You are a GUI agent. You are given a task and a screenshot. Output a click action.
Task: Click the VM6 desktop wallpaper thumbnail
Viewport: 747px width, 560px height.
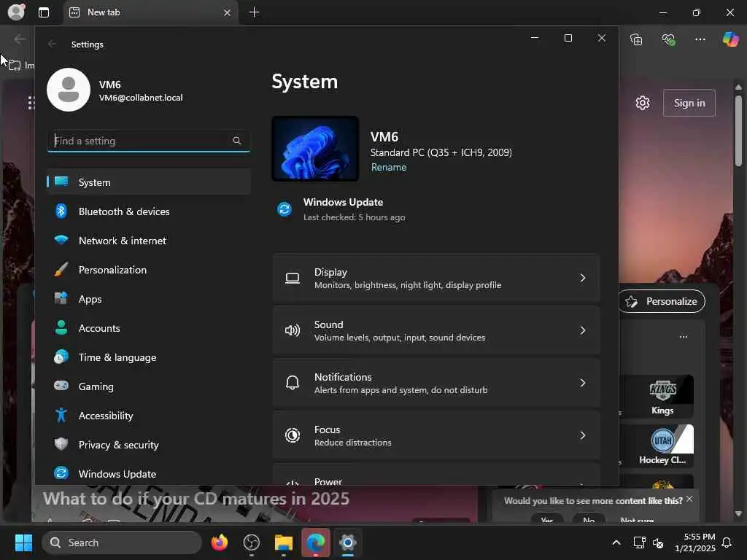coord(315,149)
